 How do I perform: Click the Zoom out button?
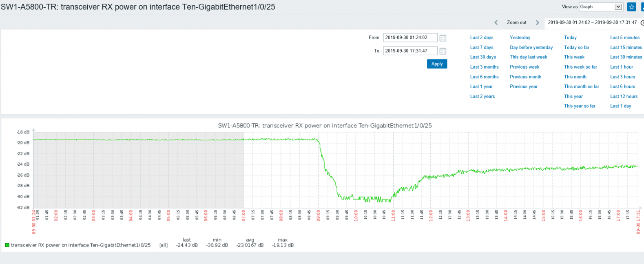516,22
